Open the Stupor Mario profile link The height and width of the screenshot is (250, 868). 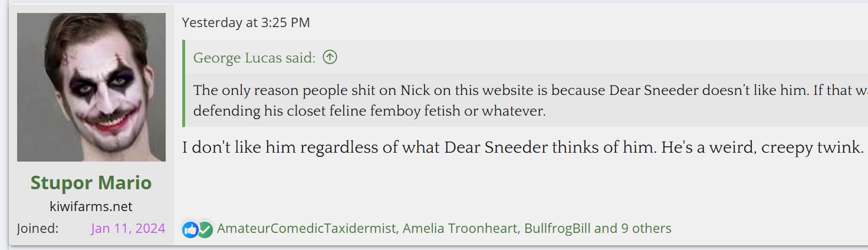tap(91, 183)
